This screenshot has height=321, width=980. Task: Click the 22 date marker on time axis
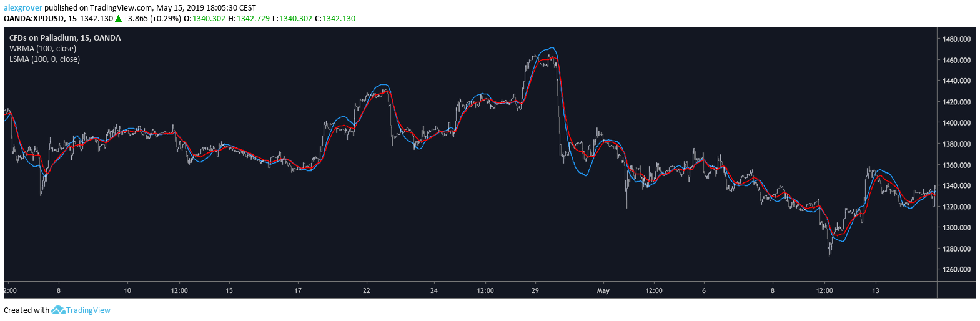click(367, 291)
